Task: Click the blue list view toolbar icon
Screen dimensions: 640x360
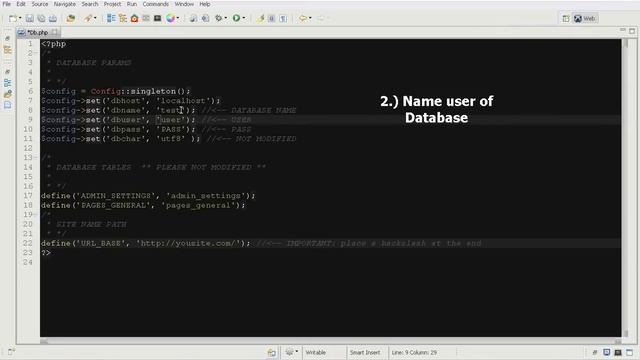Action: coord(111,18)
